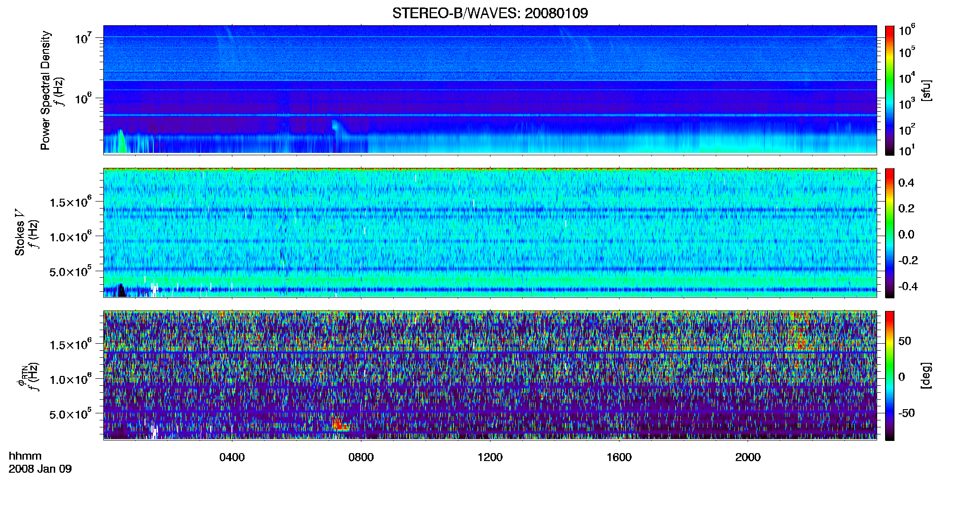This screenshot has width=980, height=505.
Task: Click the 10^7 frequency tick on the Power Spectral Density axis
Action: 83,37
